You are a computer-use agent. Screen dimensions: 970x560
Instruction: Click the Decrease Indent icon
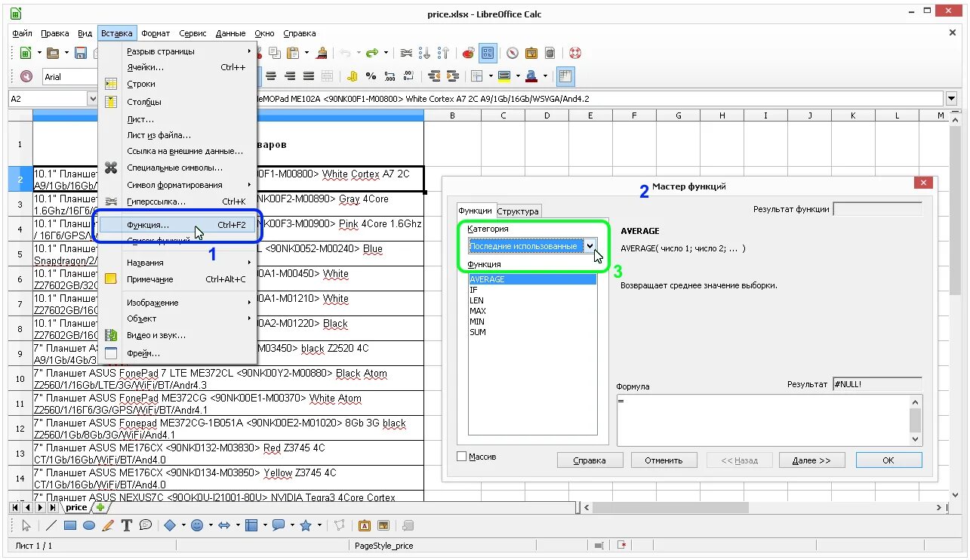434,76
